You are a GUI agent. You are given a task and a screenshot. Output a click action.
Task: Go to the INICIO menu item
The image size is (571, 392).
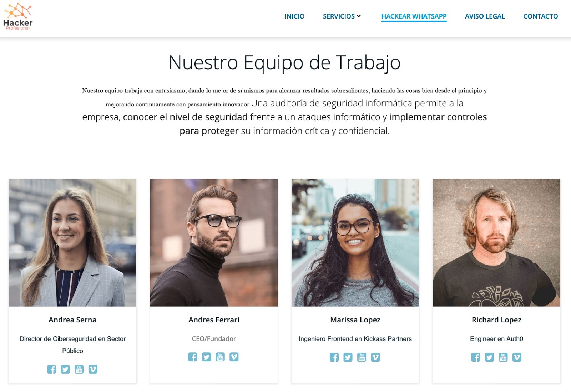[x=294, y=16]
